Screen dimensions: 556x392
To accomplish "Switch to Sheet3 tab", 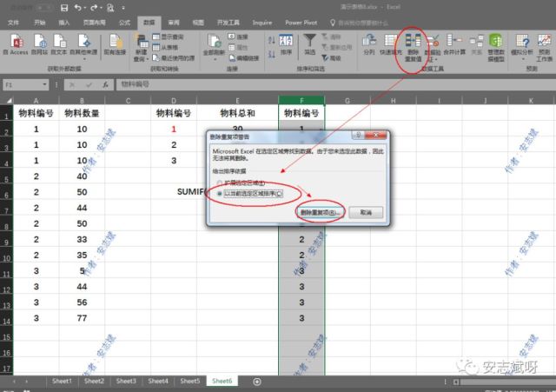I will point(126,382).
